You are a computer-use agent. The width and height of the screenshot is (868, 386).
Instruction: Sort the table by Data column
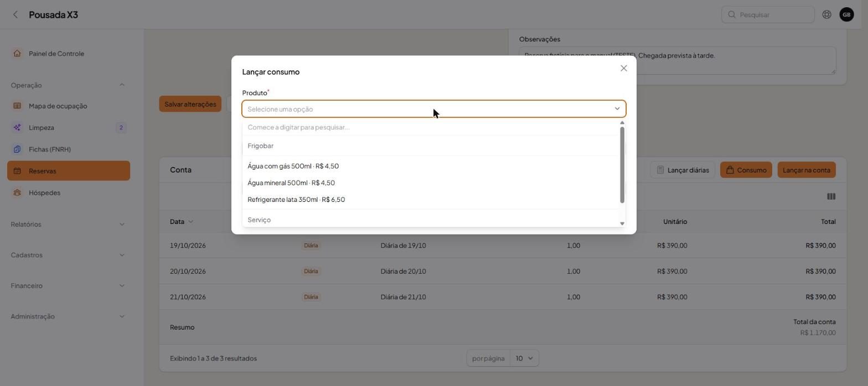182,222
